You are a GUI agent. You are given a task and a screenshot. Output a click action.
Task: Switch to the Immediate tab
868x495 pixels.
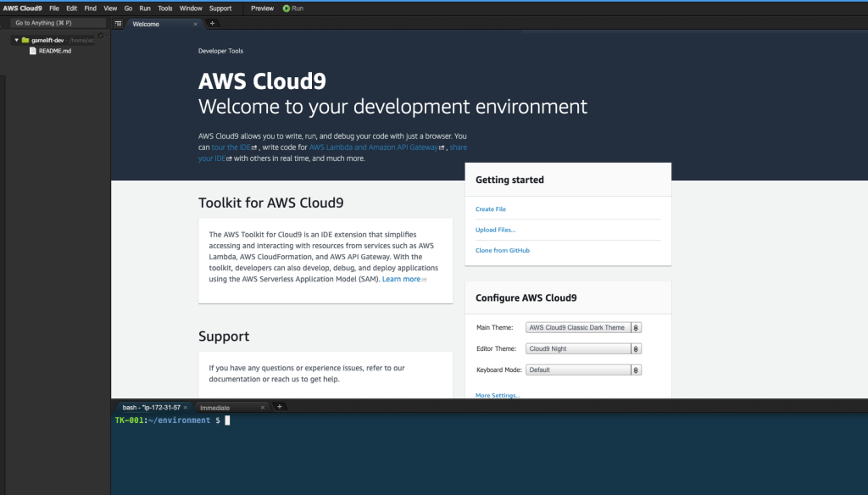tap(214, 408)
